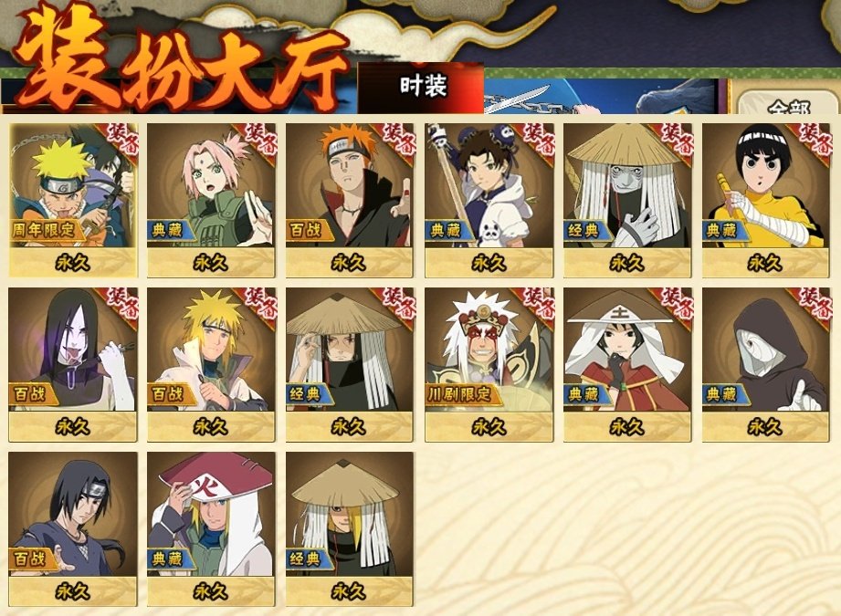This screenshot has height=616, width=841.
Task: Click the 装备 ribbon on Sakura's card
Action: [x=259, y=141]
